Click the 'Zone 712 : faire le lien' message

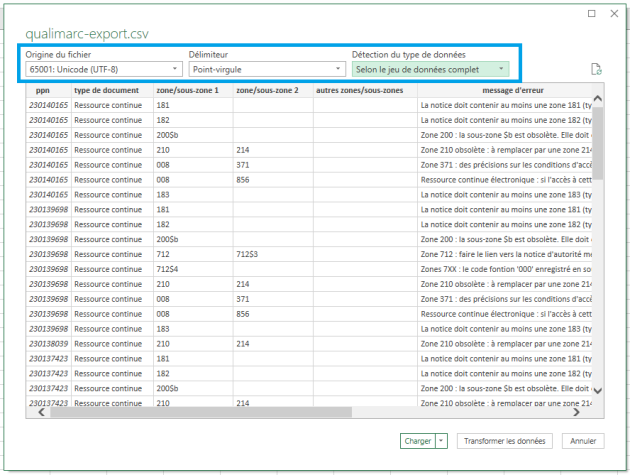(x=505, y=254)
